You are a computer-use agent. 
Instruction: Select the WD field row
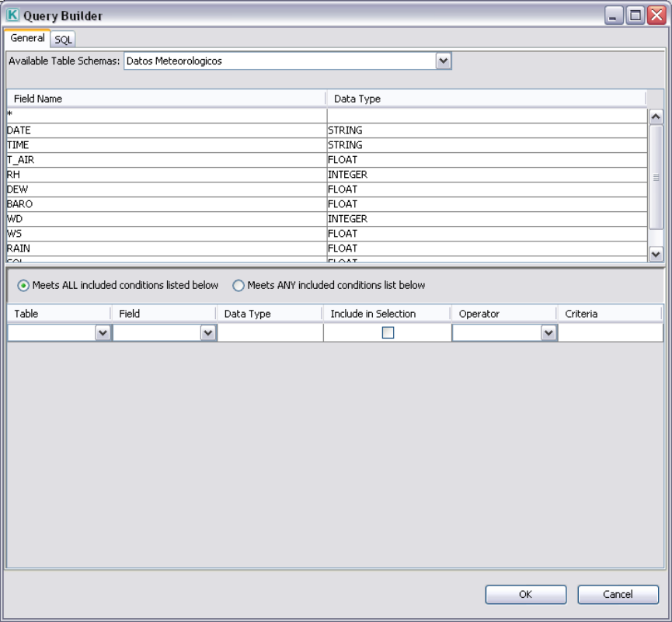click(327, 219)
